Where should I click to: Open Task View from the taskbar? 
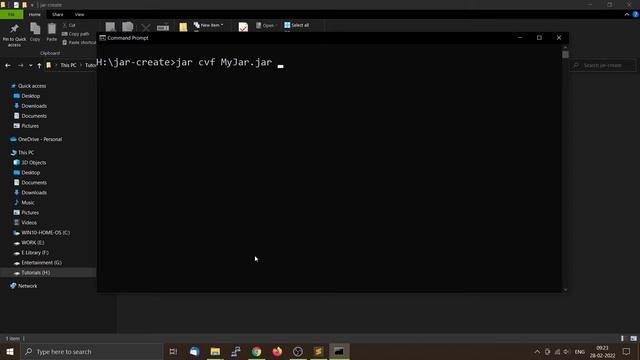pyautogui.click(x=173, y=351)
